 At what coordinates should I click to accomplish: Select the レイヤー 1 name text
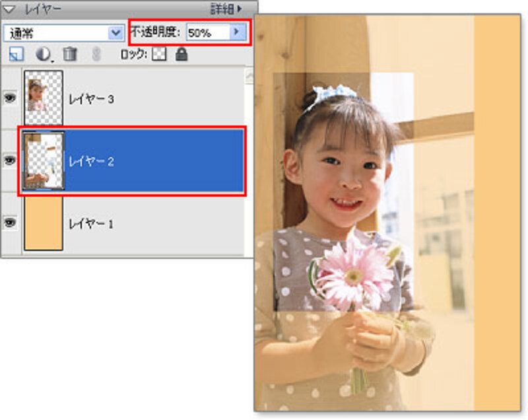point(91,224)
